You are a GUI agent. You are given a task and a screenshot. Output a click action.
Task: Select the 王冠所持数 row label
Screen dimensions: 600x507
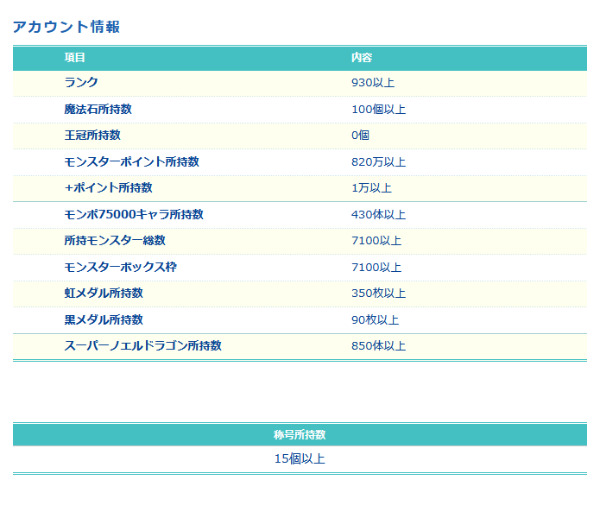click(92, 135)
